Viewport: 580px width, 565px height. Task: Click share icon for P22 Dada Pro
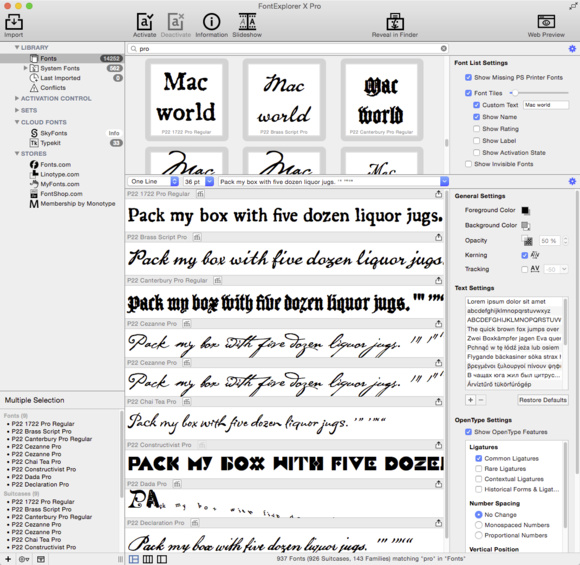(x=438, y=484)
